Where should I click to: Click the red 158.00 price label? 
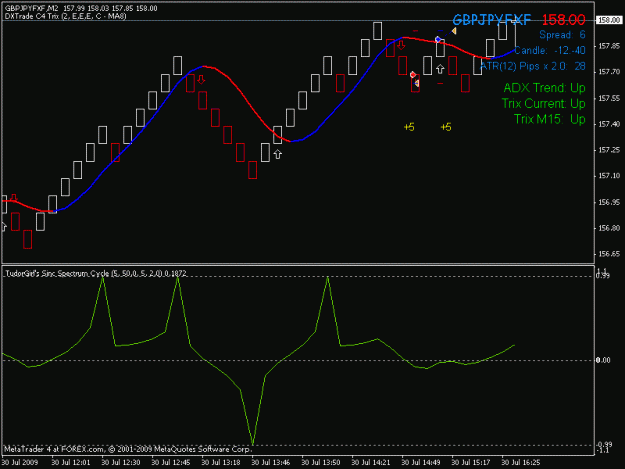point(564,20)
